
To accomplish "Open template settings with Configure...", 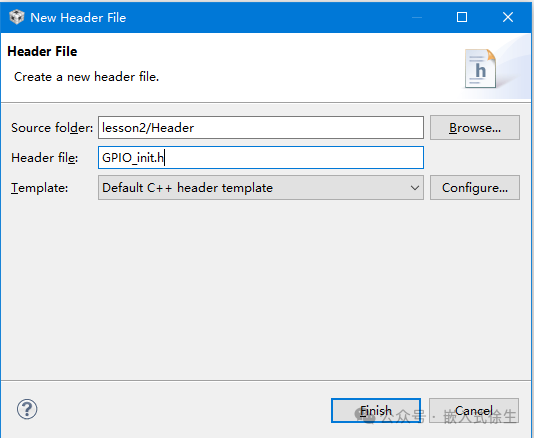I will (475, 188).
